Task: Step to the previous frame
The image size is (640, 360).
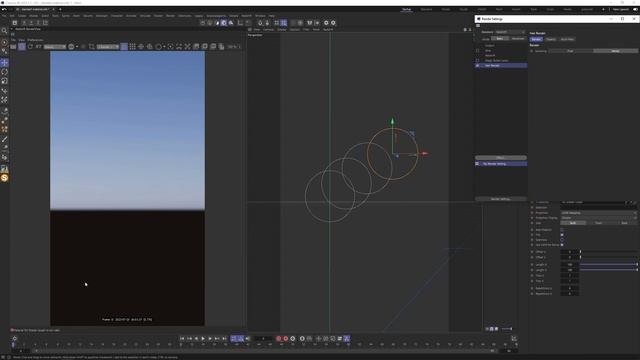Action: [x=196, y=338]
